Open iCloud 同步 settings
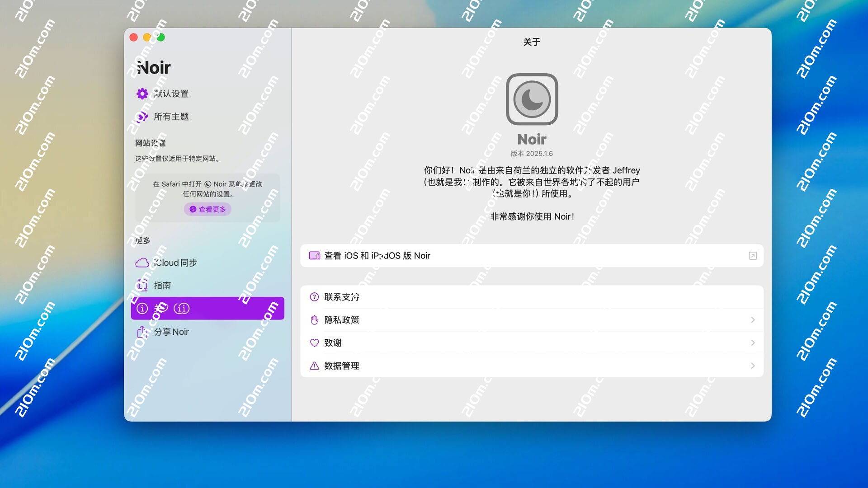 (x=208, y=263)
